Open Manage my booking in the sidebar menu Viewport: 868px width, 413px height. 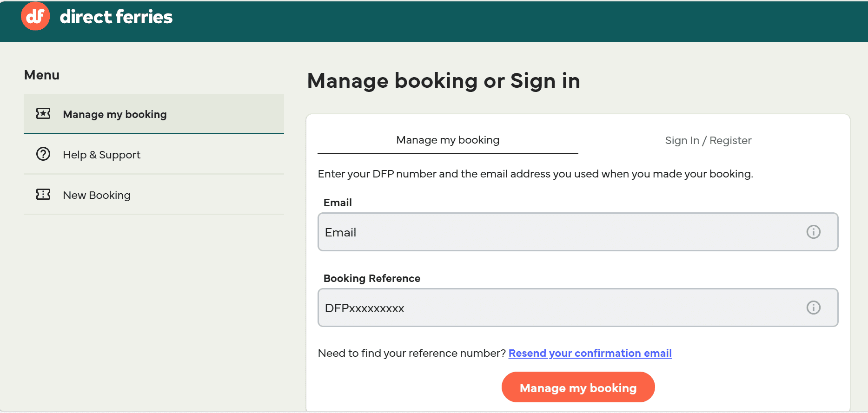coord(154,114)
